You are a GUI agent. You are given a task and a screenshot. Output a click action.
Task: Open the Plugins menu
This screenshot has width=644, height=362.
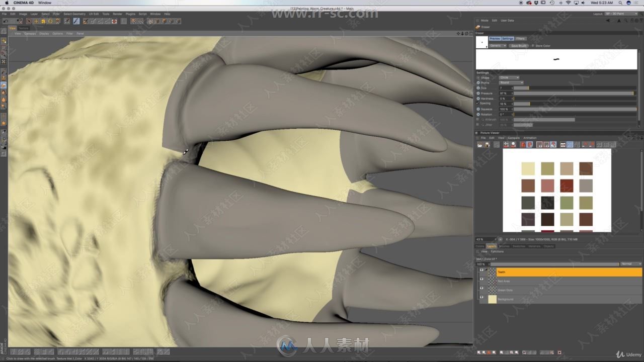pos(130,14)
